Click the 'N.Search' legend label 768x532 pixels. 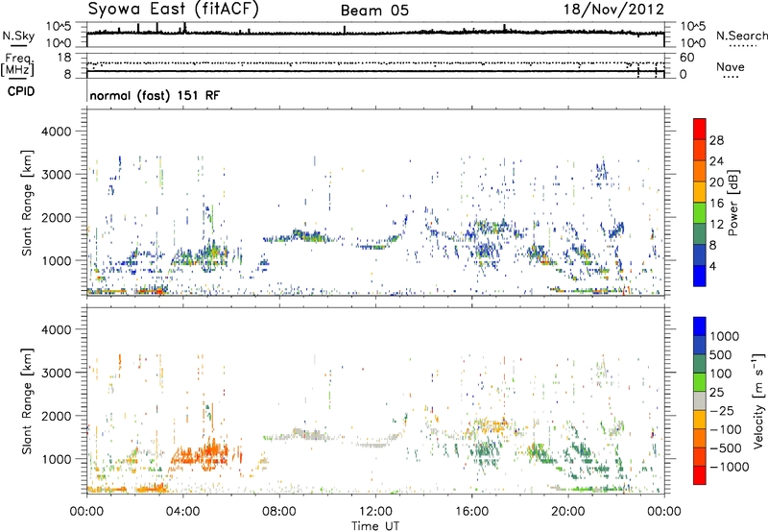pyautogui.click(x=741, y=36)
